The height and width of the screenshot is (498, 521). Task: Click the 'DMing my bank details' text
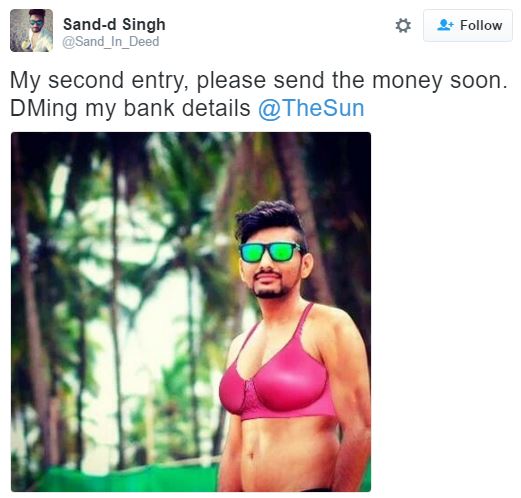coord(130,108)
